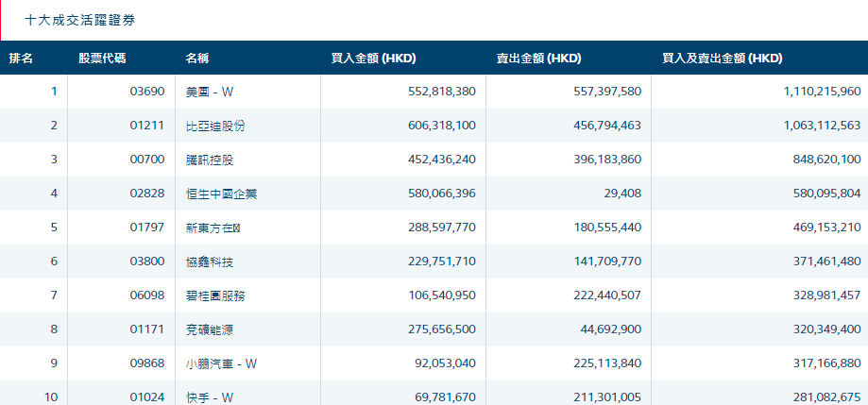Select stock code 02828
Screen dimensions: 868x405
pyautogui.click(x=147, y=194)
